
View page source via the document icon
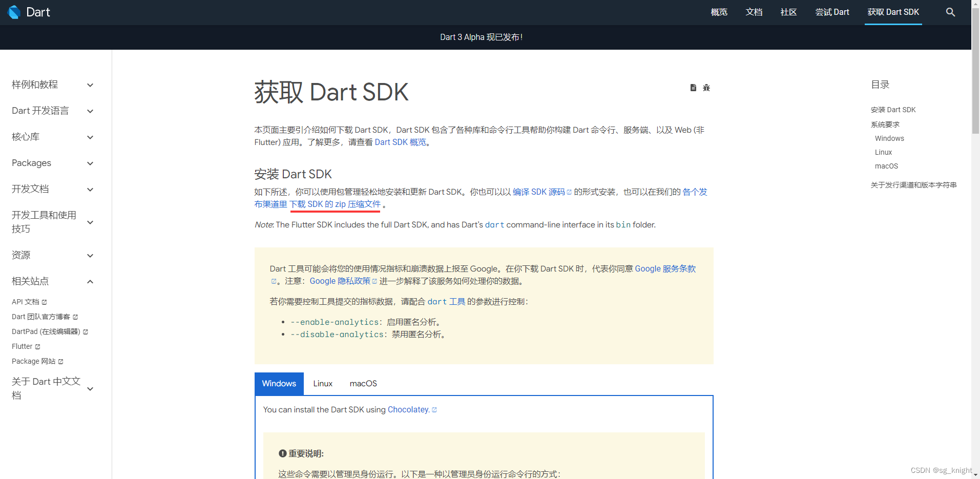pyautogui.click(x=693, y=88)
